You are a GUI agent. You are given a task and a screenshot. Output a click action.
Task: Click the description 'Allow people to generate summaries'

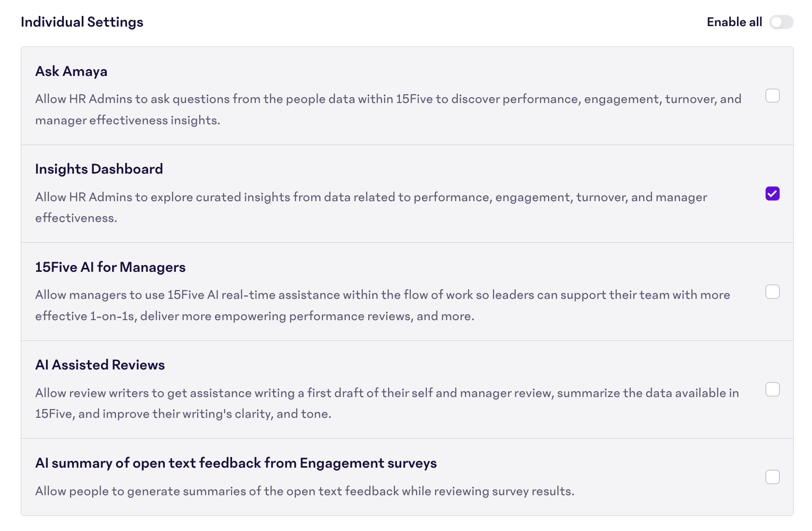click(x=304, y=491)
